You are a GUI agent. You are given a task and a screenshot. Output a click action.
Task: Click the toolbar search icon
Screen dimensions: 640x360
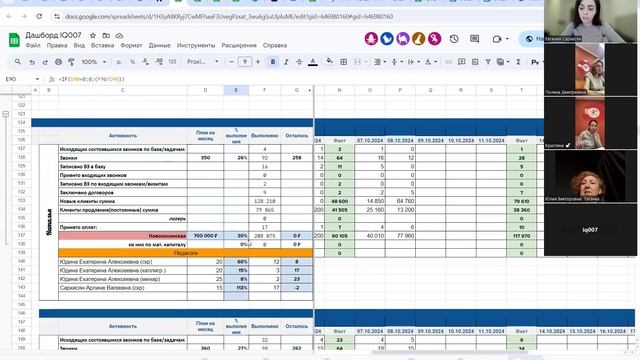click(18, 62)
